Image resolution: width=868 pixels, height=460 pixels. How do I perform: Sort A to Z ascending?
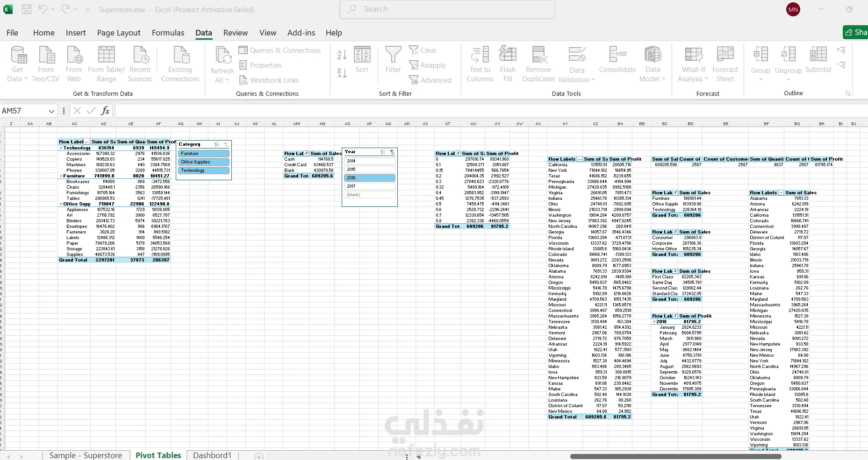point(342,55)
